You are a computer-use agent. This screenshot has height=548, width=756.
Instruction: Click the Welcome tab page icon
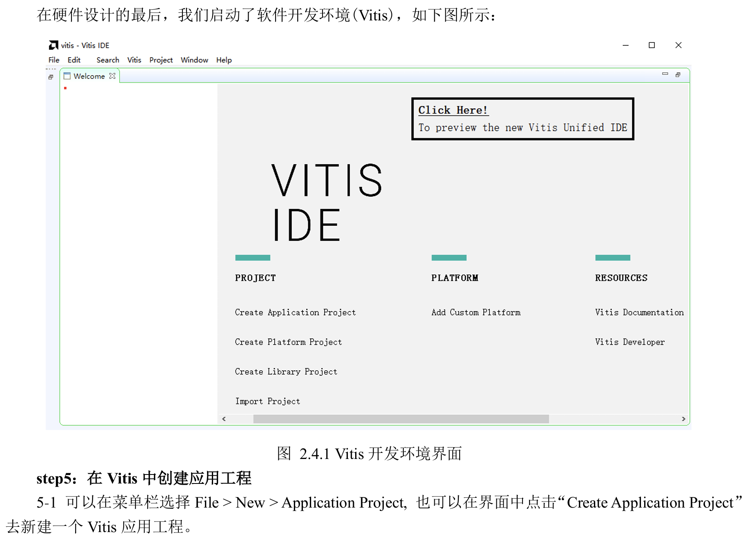[x=67, y=76]
